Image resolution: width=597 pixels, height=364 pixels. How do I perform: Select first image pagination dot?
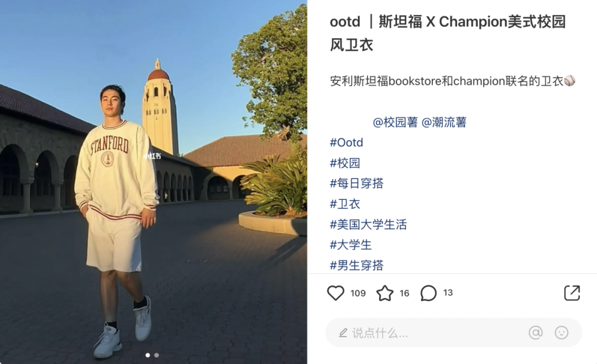tap(148, 355)
